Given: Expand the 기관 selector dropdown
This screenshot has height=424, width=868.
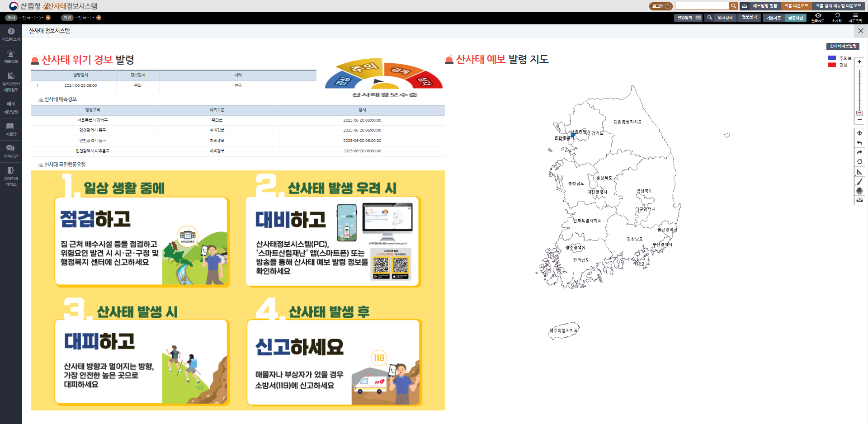Looking at the screenshot, I should tap(98, 18).
